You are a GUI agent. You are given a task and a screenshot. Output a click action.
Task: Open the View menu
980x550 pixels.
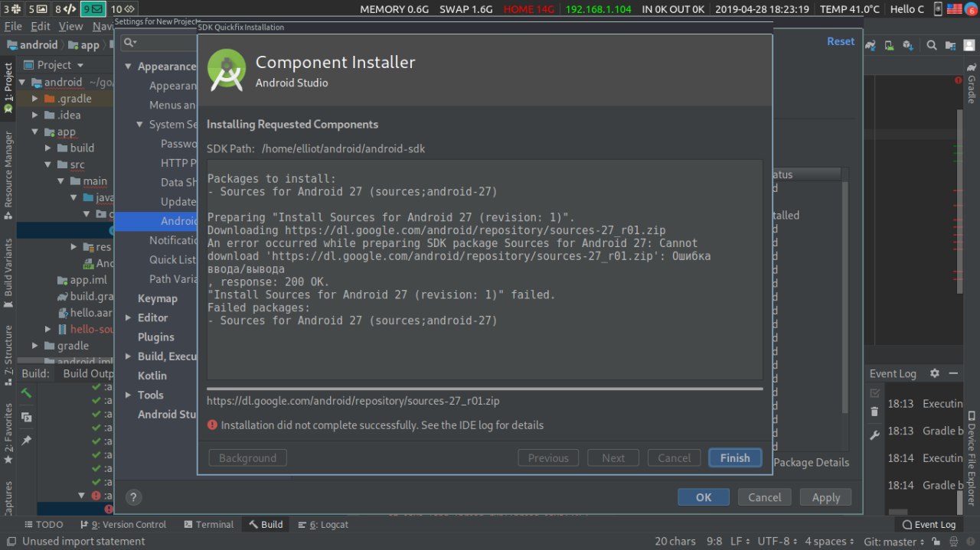coord(70,26)
